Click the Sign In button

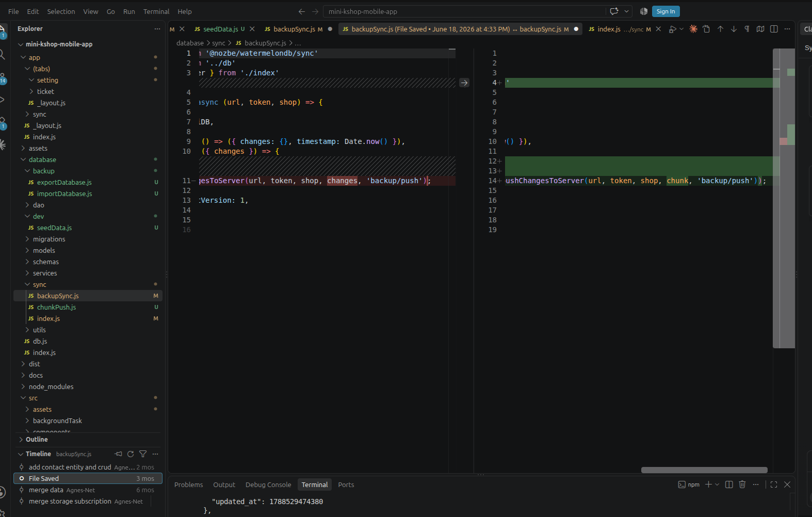(665, 11)
